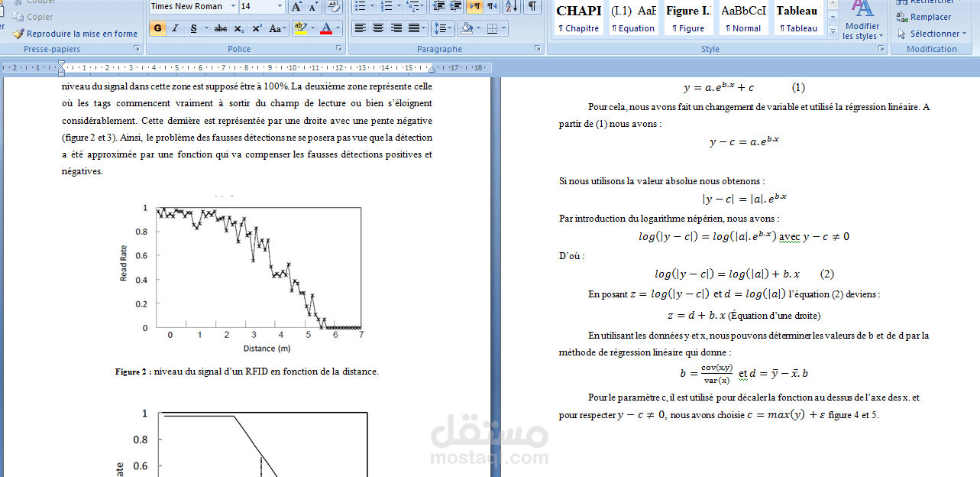Toggle show paragraph marks (¶)

click(x=532, y=6)
